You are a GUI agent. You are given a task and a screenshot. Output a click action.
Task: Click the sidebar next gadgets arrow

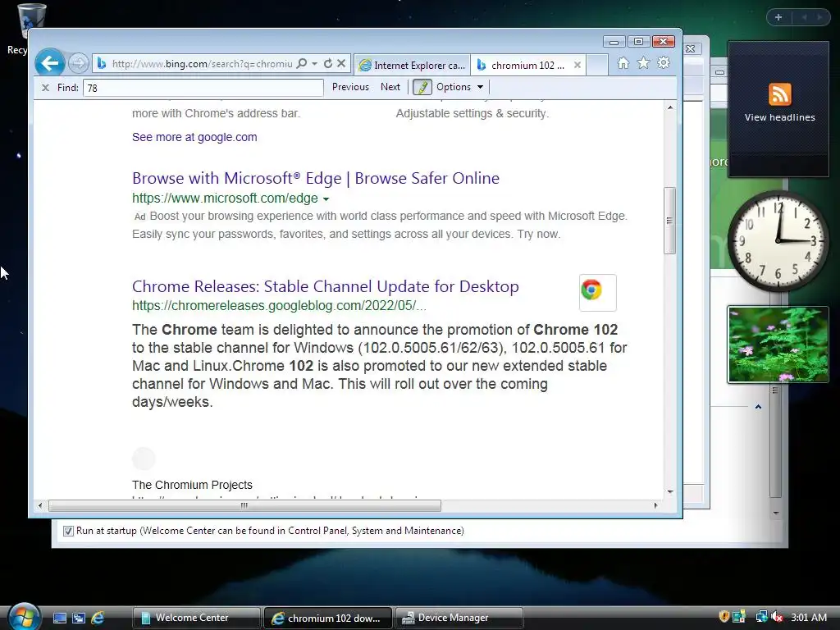pyautogui.click(x=819, y=17)
